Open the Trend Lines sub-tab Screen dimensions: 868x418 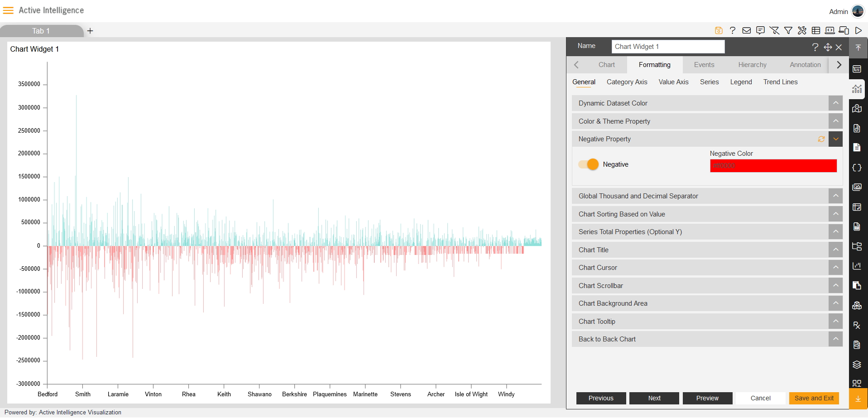pos(780,82)
